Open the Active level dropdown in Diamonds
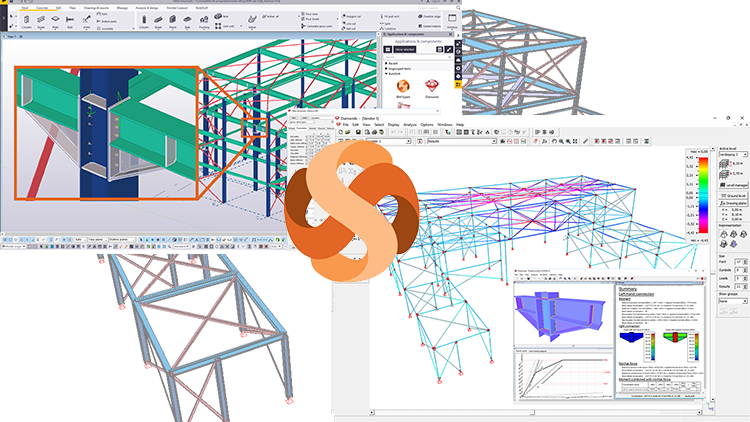The width and height of the screenshot is (750, 422). click(733, 155)
